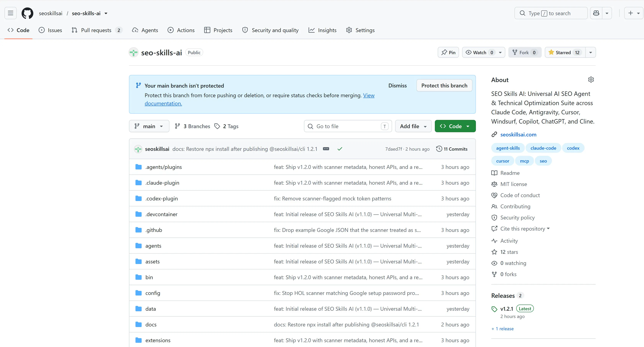
Task: Open the 11 Commits history
Action: point(452,149)
